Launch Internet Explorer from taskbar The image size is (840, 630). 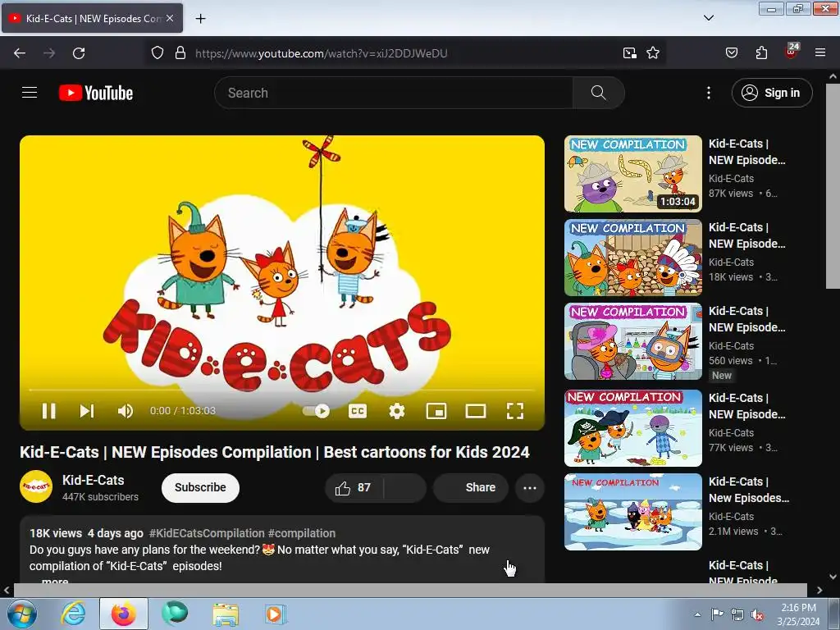(73, 614)
